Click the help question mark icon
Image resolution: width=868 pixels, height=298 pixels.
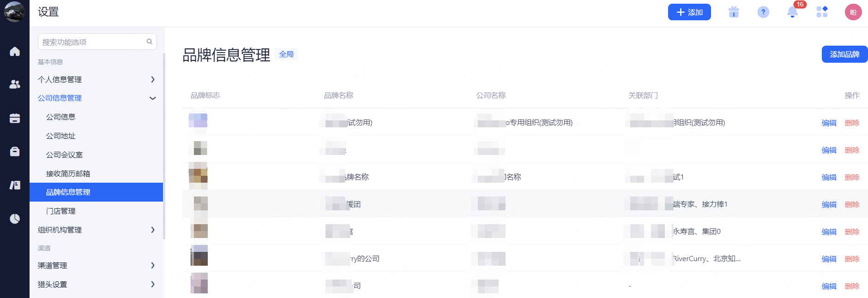pyautogui.click(x=763, y=12)
